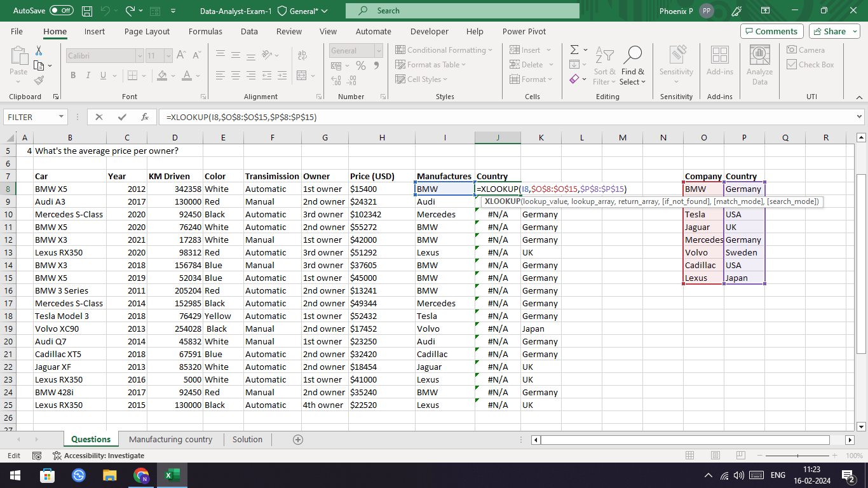Click the Decrease Decimal icon
The height and width of the screenshot is (488, 868).
[351, 81]
